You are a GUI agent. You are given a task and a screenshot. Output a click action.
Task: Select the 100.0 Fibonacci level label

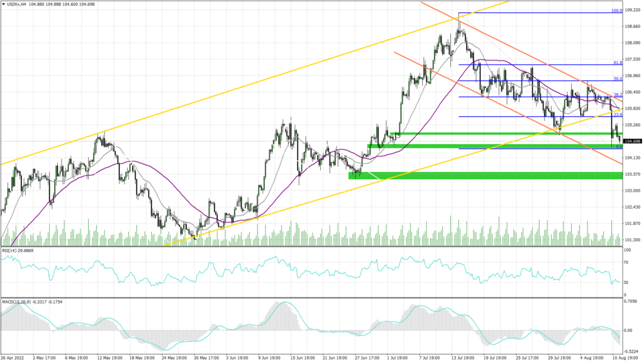(x=617, y=11)
